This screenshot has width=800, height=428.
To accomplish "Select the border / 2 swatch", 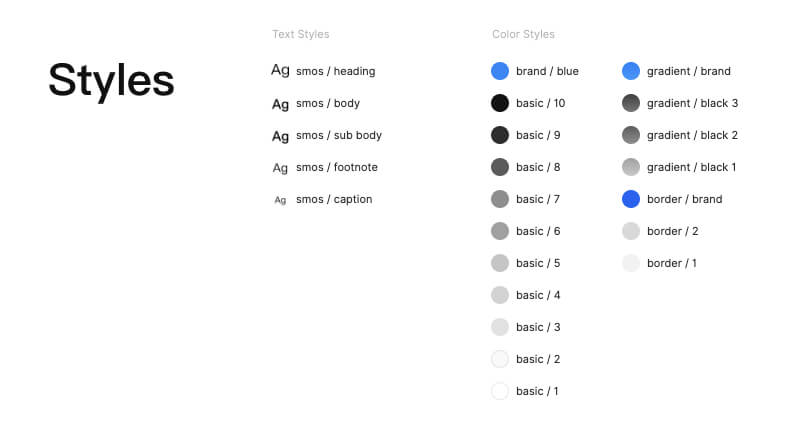I will 631,231.
